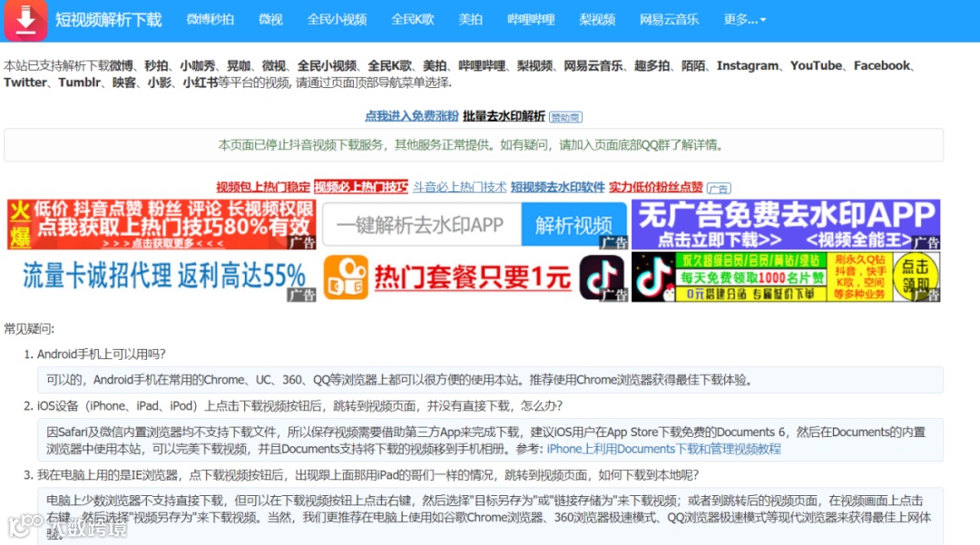Click the 赞助商 badge
The width and height of the screenshot is (980, 545).
pos(565,117)
